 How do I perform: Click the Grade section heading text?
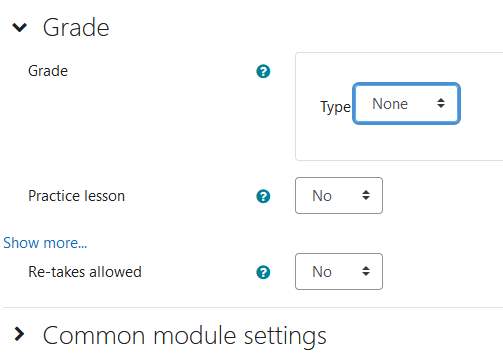click(x=76, y=28)
